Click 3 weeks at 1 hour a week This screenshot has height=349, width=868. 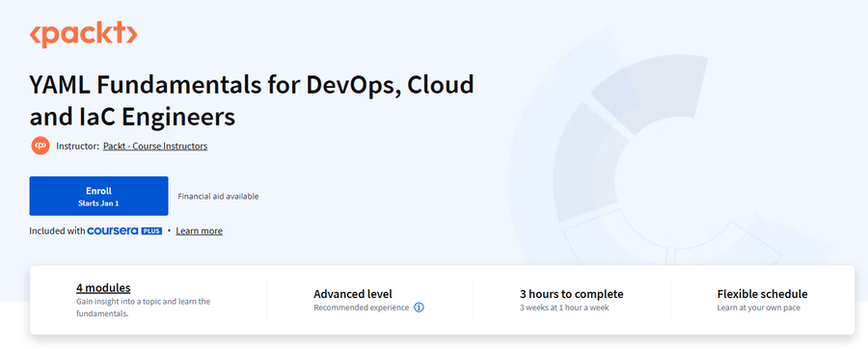(564, 308)
